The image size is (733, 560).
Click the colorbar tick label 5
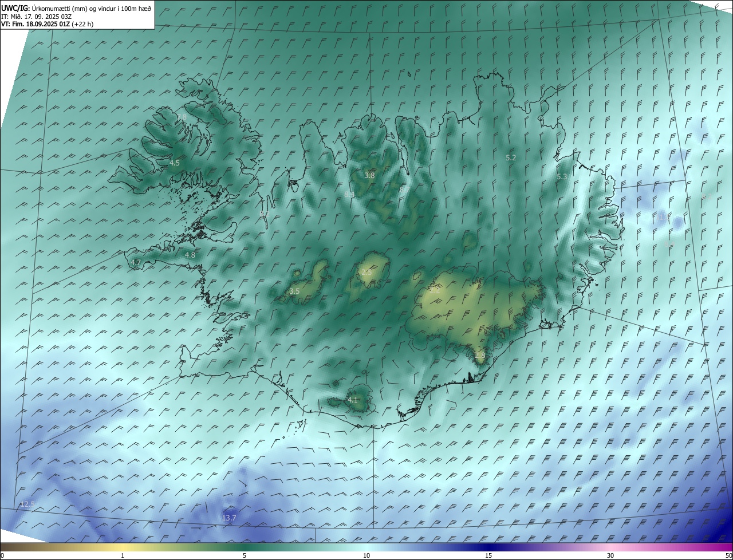245,556
